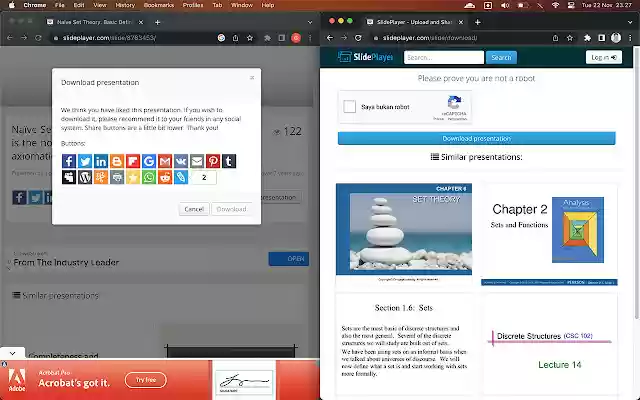
Task: Click the SlidePlayer search input field
Action: click(444, 58)
